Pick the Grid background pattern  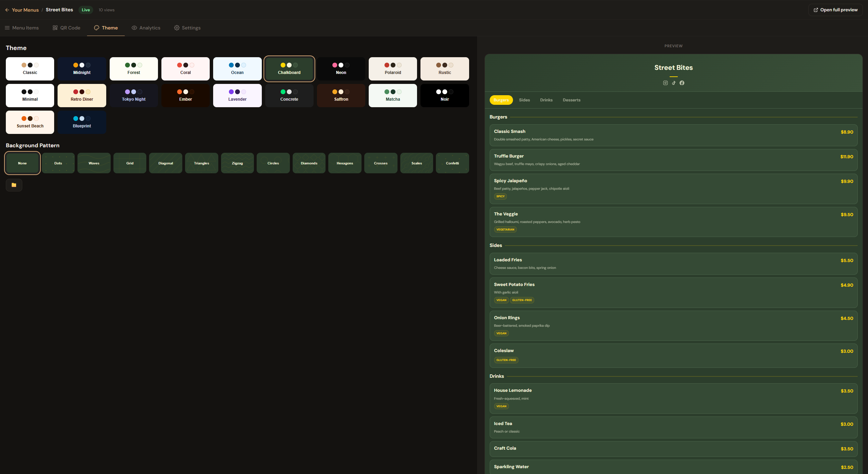(130, 163)
